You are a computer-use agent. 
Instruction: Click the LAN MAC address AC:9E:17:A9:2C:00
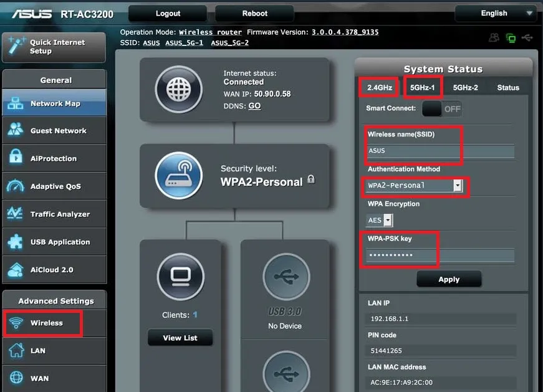point(401,382)
